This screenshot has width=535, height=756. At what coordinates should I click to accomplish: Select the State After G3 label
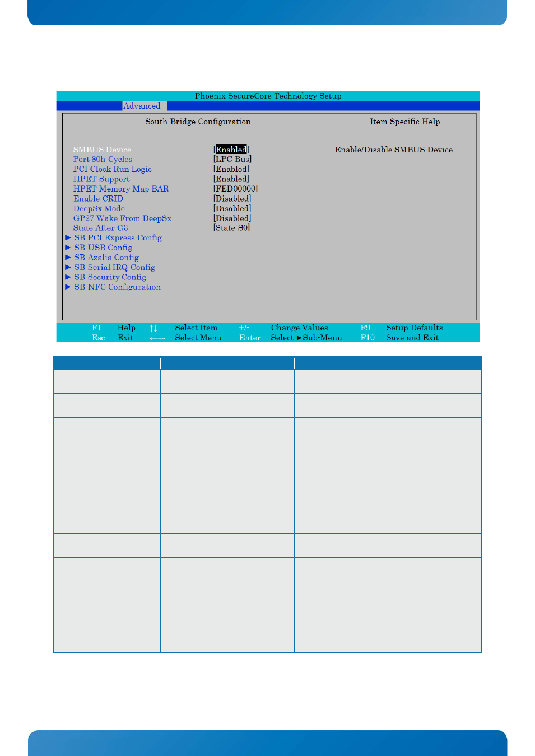pos(101,228)
